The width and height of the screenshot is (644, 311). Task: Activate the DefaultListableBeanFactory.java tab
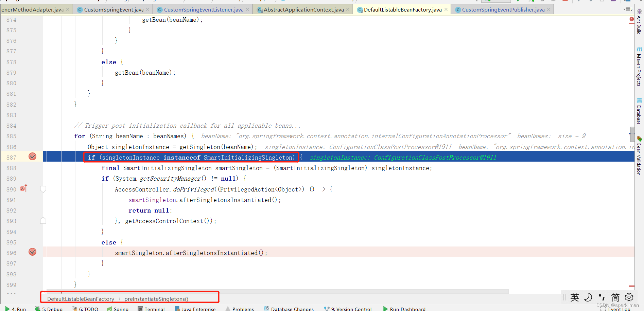(x=403, y=10)
